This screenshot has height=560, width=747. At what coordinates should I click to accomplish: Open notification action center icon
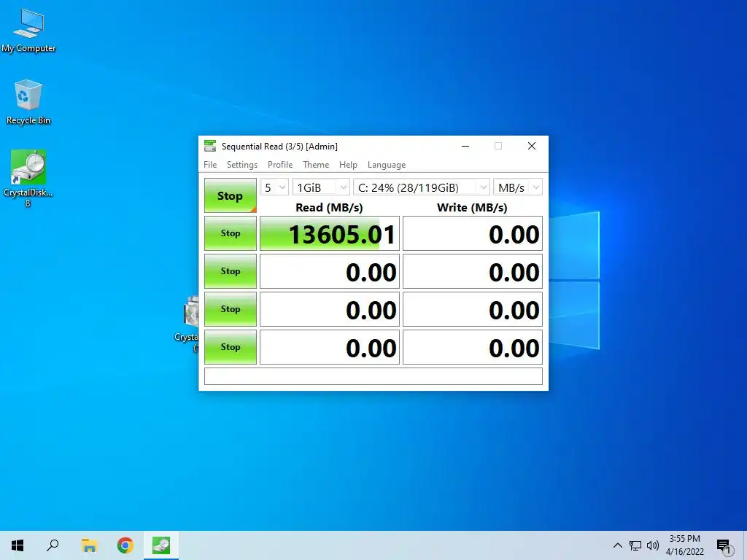click(x=724, y=546)
